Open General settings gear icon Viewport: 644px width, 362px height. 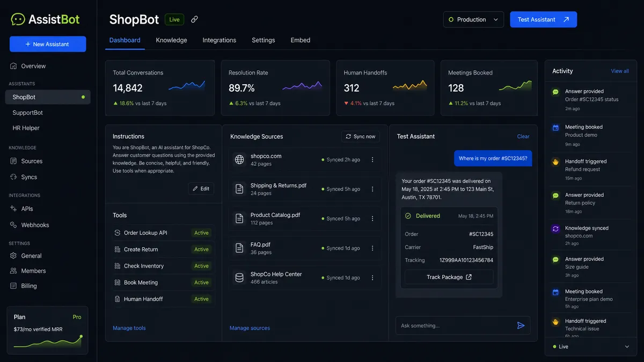tap(14, 256)
